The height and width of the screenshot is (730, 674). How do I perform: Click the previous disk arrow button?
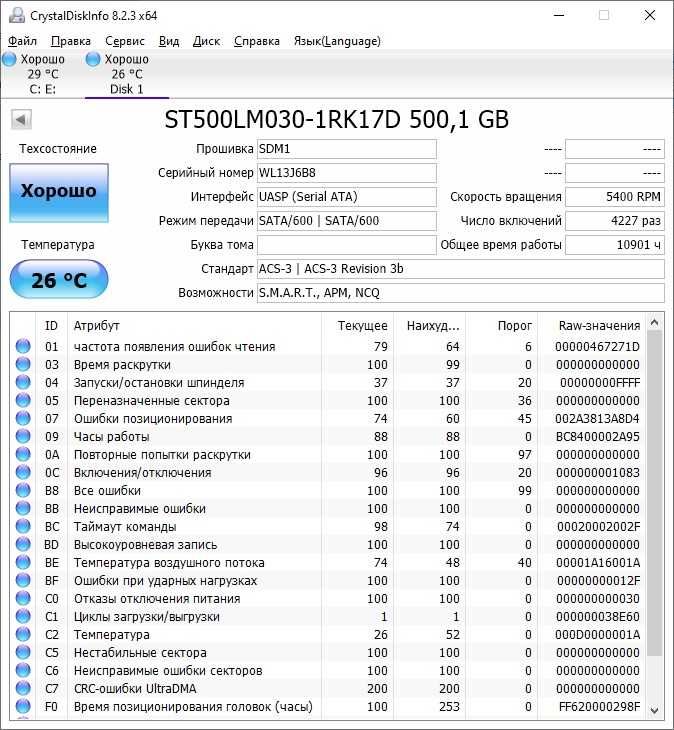(x=21, y=120)
